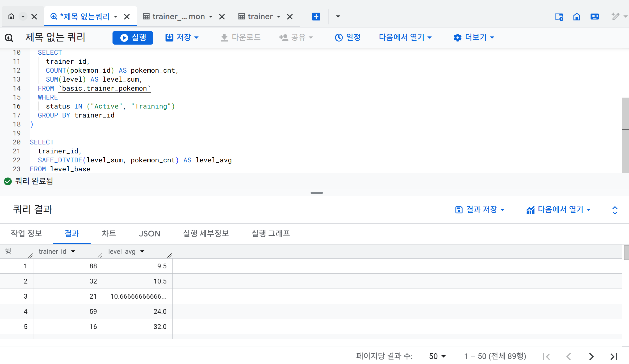Viewport: 629px width, 364px height.
Task: Open the 실행 세부정보 tab
Action: pyautogui.click(x=206, y=233)
